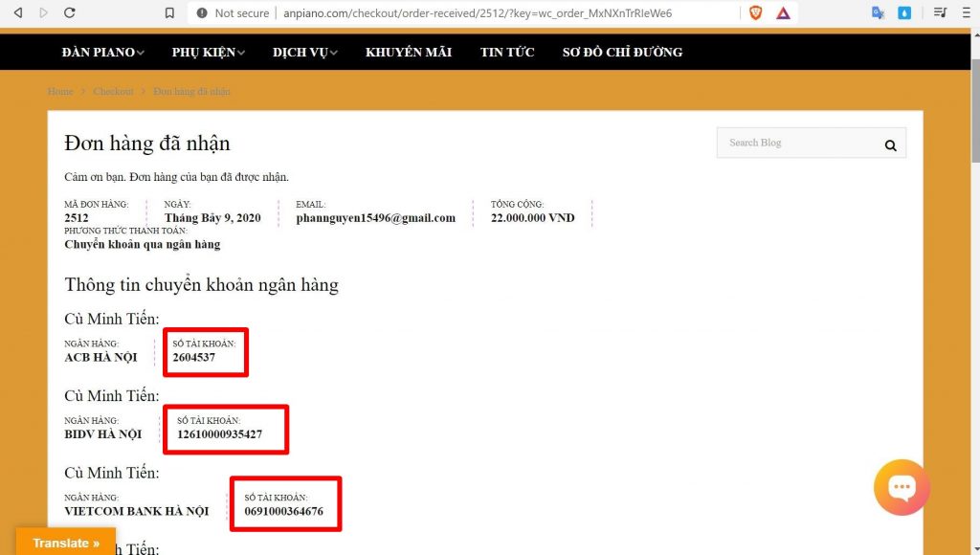Open the orange live chat bubble

click(x=902, y=487)
